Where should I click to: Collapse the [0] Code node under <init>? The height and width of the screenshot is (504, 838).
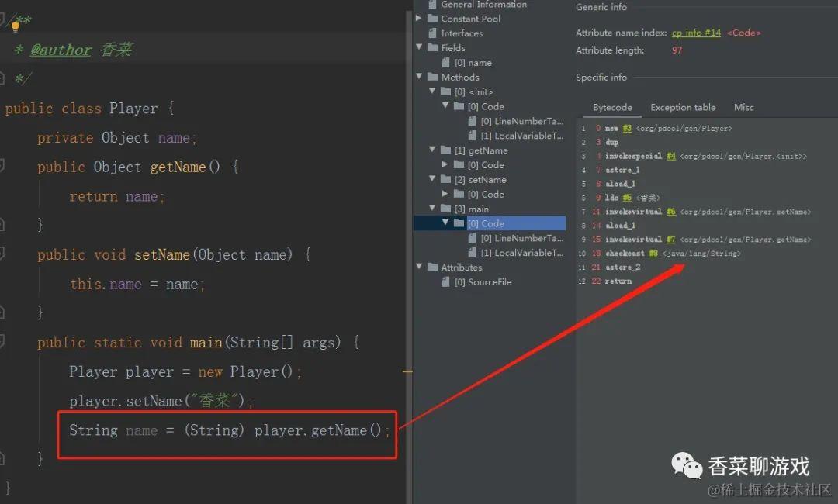[445, 105]
